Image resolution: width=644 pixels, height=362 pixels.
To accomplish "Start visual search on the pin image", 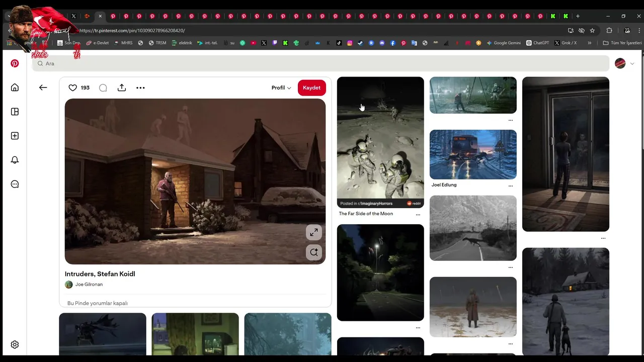I will point(314,252).
